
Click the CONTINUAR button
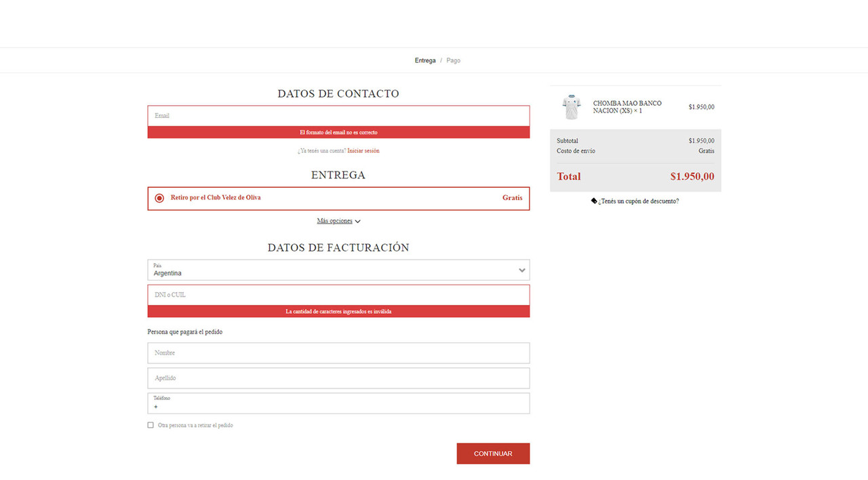[x=493, y=454]
